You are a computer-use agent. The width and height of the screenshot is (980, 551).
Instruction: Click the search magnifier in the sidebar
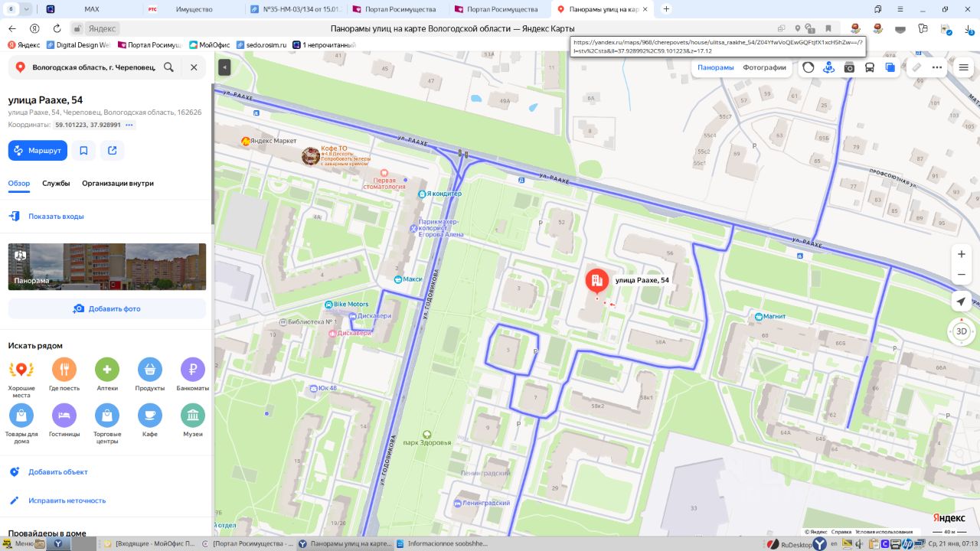tap(169, 67)
